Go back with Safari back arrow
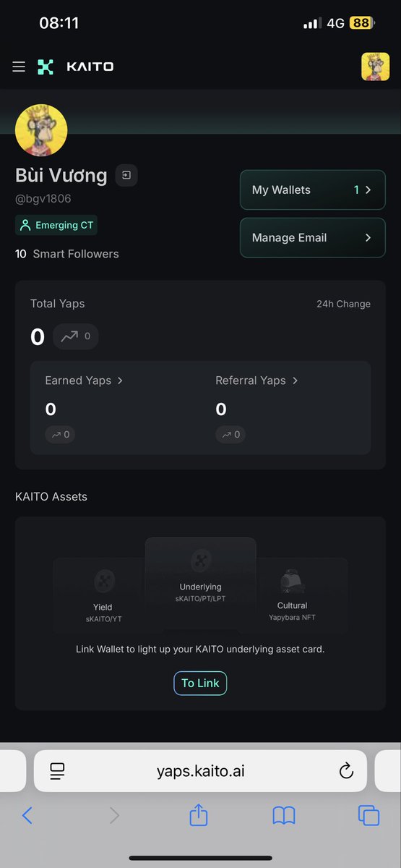401x868 pixels. [x=27, y=816]
